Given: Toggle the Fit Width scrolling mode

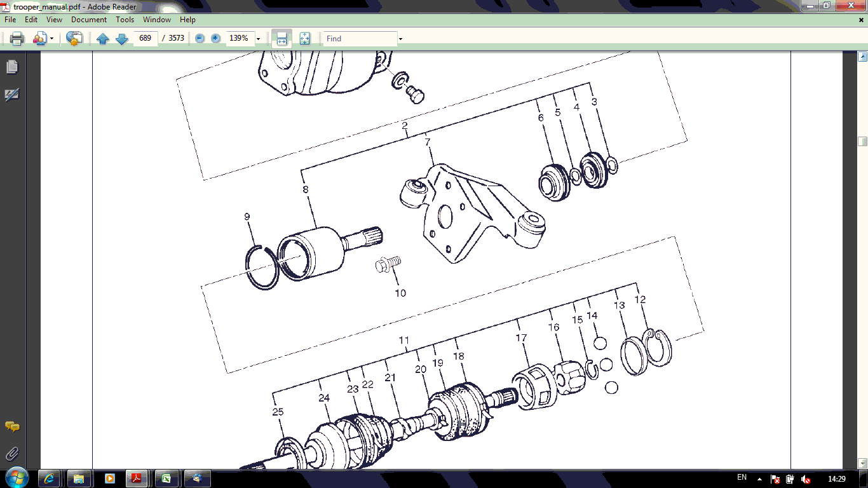Looking at the screenshot, I should click(x=281, y=39).
